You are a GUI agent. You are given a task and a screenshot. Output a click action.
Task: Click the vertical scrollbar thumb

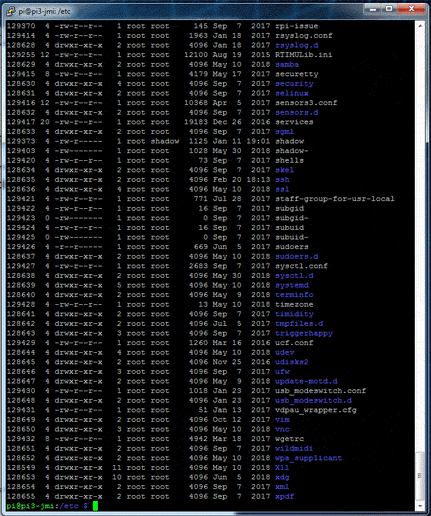[420, 476]
